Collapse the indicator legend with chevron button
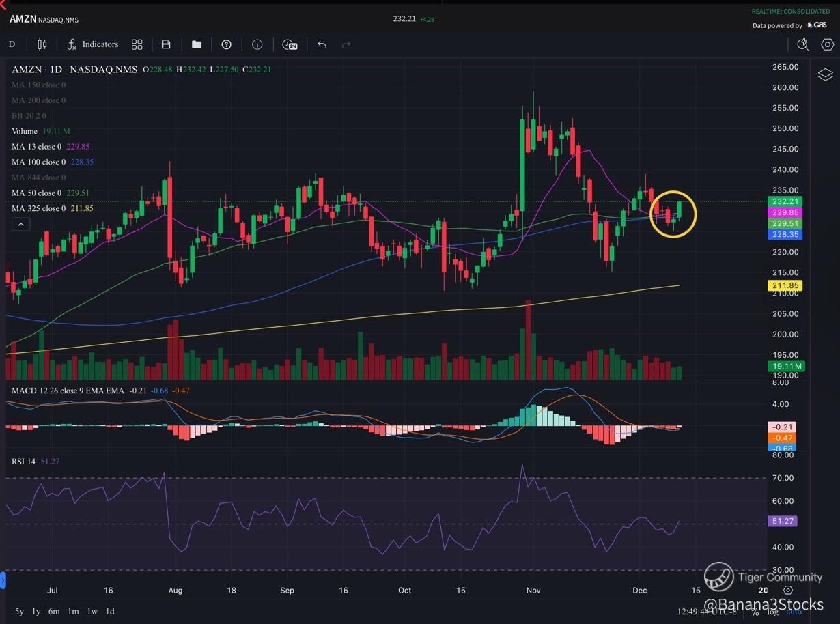This screenshot has width=840, height=624. tap(20, 224)
